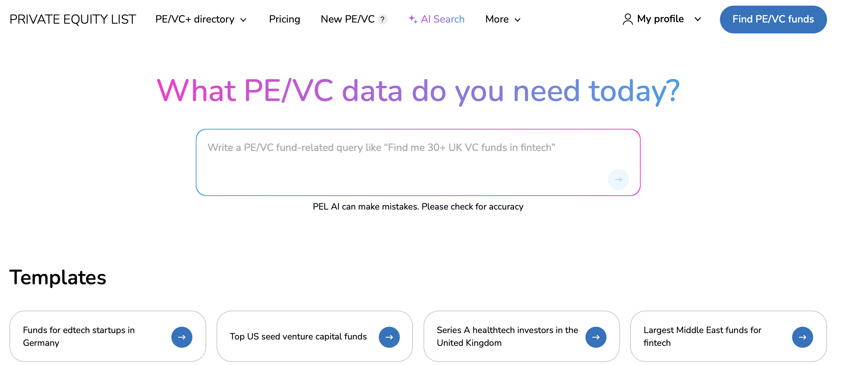
Task: Select the Top US seed venture capital template
Action: click(x=299, y=336)
